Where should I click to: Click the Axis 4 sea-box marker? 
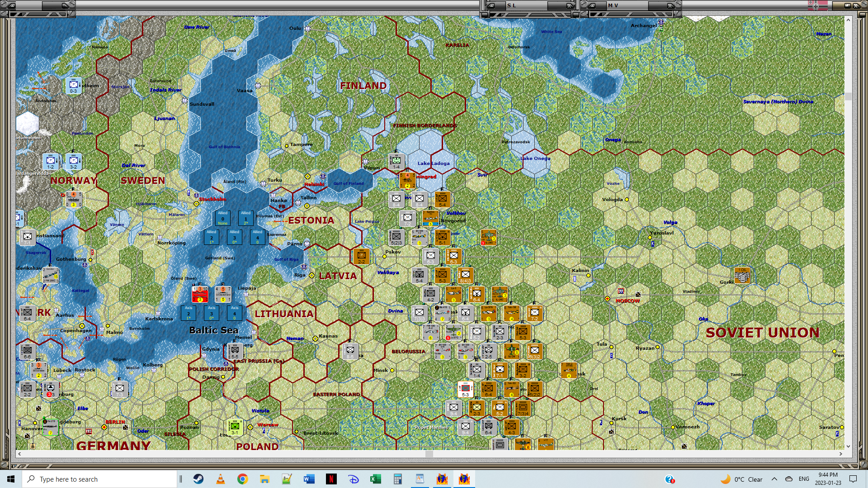coord(235,313)
